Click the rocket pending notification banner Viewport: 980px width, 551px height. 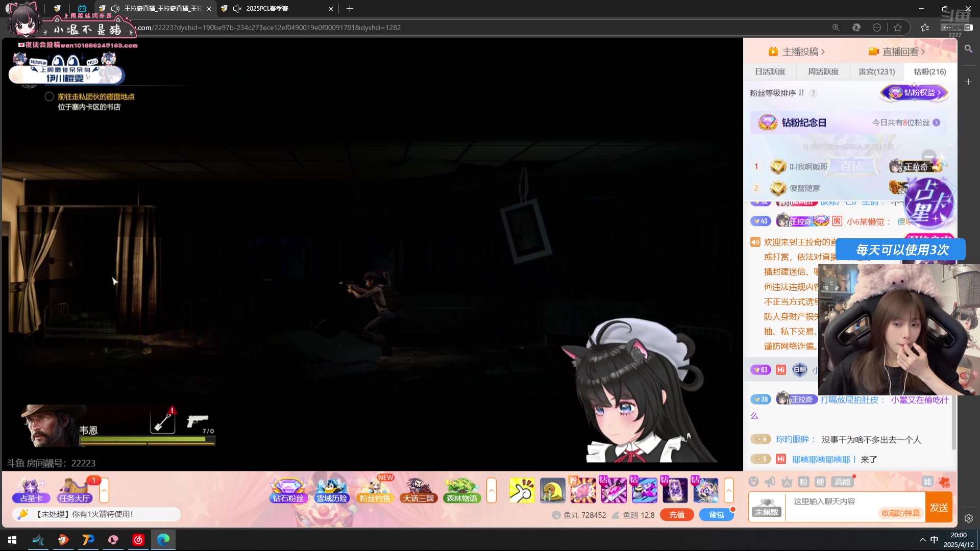point(96,514)
